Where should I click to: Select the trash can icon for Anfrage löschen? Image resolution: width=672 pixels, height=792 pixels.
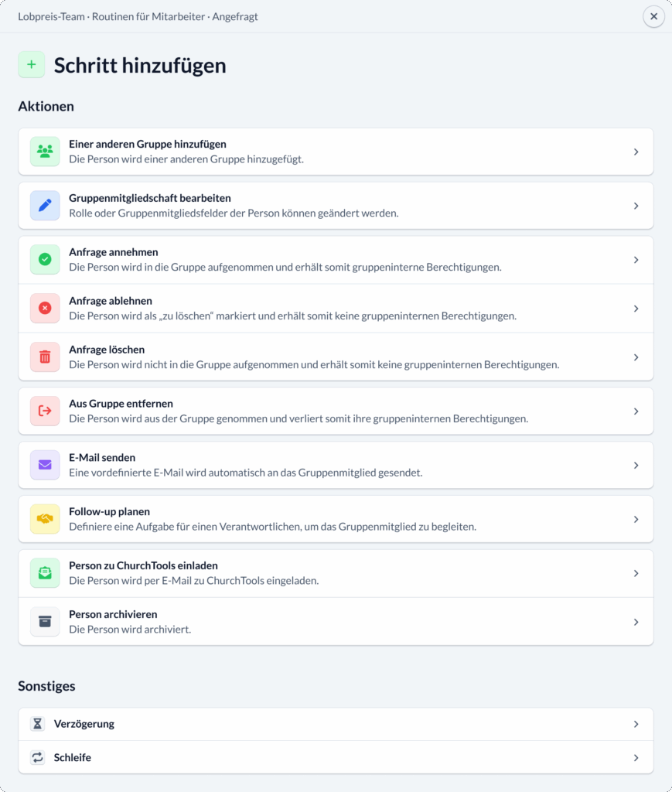point(44,357)
